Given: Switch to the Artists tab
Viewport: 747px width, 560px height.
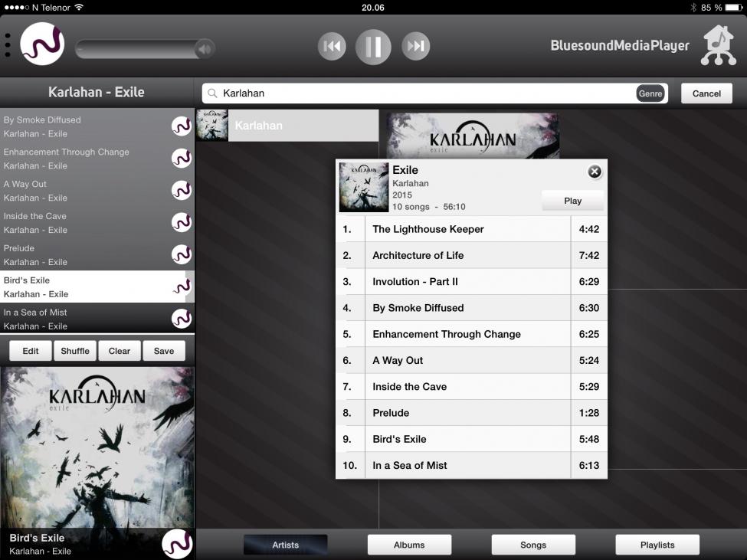Looking at the screenshot, I should 285,545.
